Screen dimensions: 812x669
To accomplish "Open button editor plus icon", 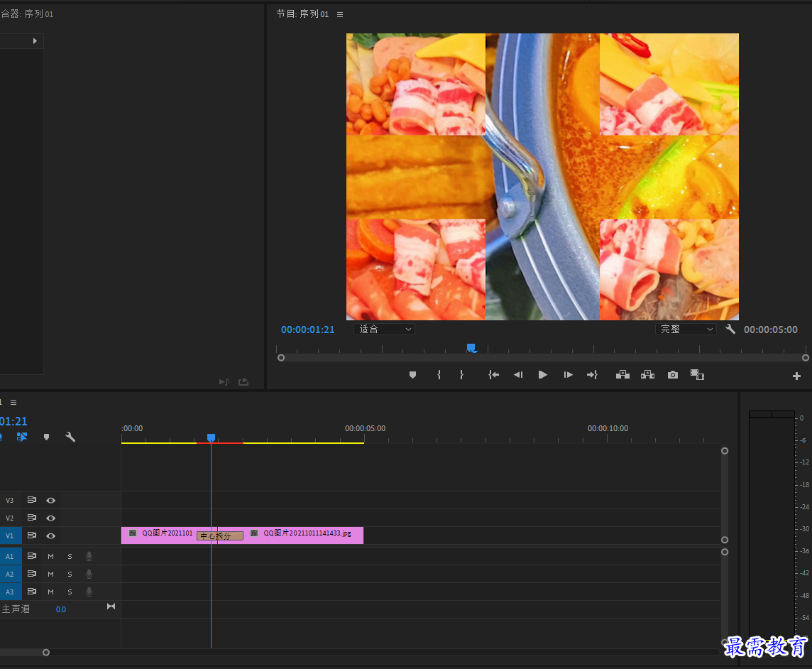I will point(796,376).
